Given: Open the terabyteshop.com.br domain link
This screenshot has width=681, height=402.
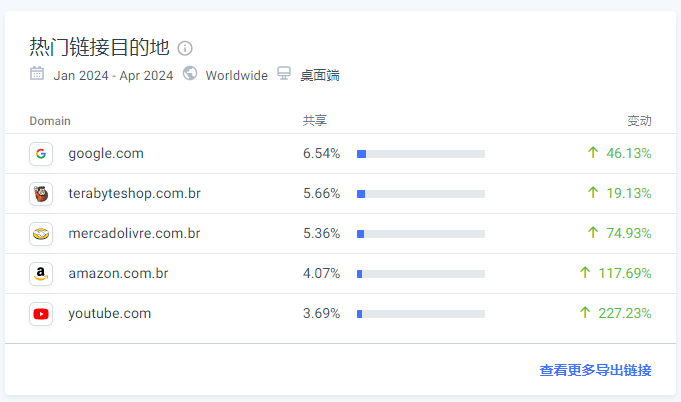Looking at the screenshot, I should tap(134, 194).
